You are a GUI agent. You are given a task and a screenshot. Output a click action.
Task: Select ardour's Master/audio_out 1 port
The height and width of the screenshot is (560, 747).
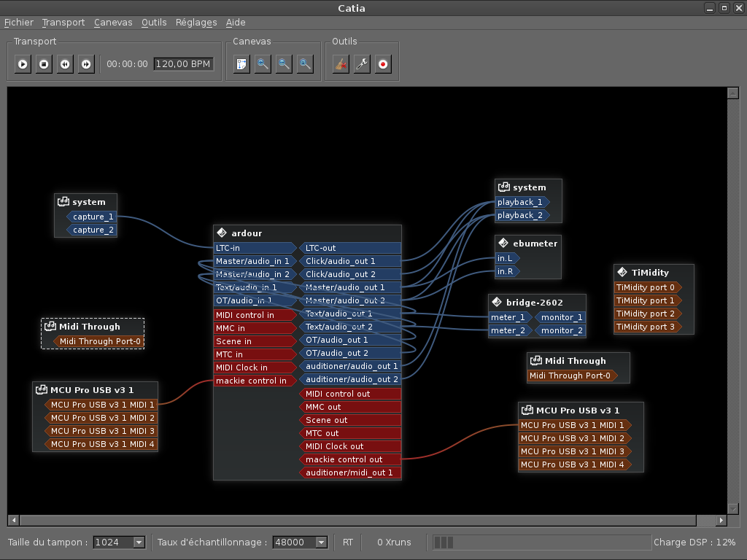point(350,287)
